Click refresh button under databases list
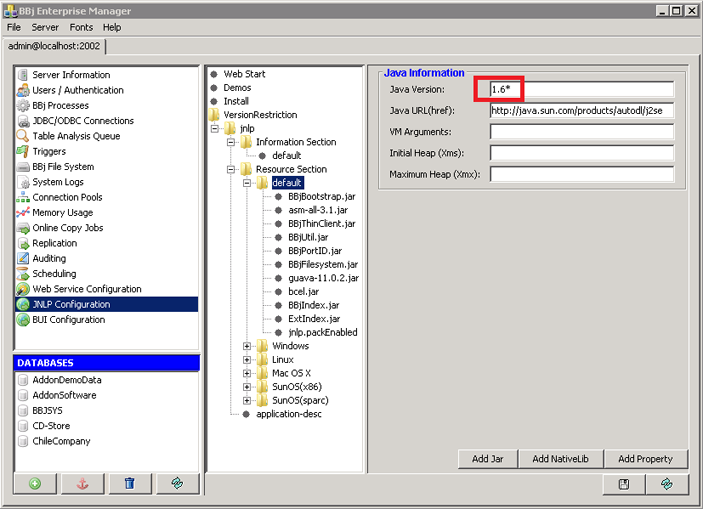Viewport: 703px width, 509px height. coord(178,483)
